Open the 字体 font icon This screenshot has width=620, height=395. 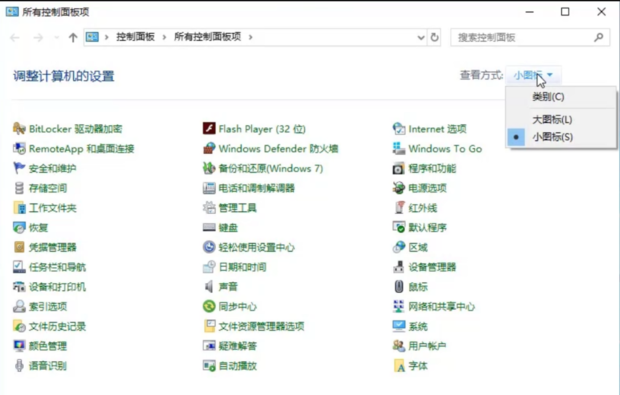point(399,366)
